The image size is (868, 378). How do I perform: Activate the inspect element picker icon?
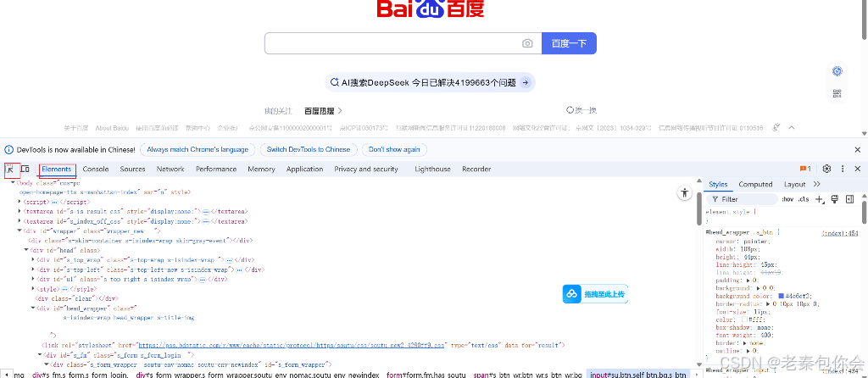pyautogui.click(x=10, y=169)
